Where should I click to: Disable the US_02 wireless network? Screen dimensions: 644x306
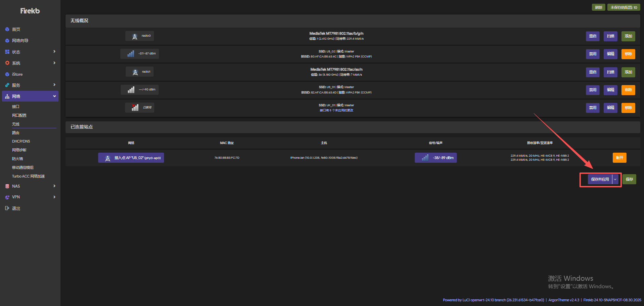click(592, 54)
